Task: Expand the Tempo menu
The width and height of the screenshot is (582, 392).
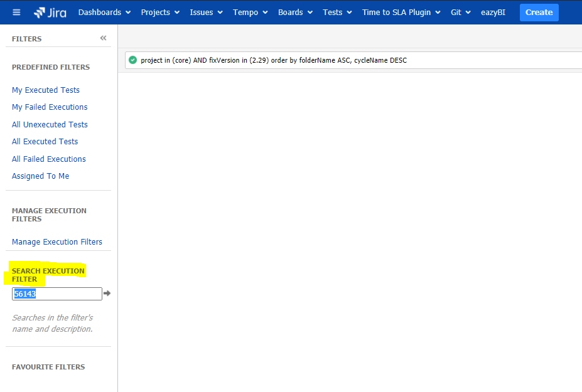Action: coord(250,13)
